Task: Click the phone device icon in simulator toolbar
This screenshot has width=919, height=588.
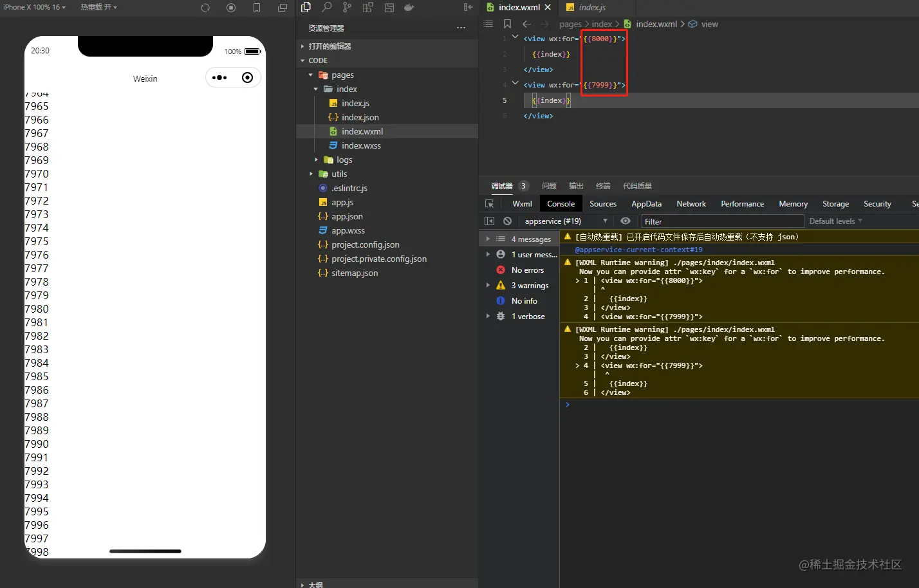Action: (x=257, y=8)
